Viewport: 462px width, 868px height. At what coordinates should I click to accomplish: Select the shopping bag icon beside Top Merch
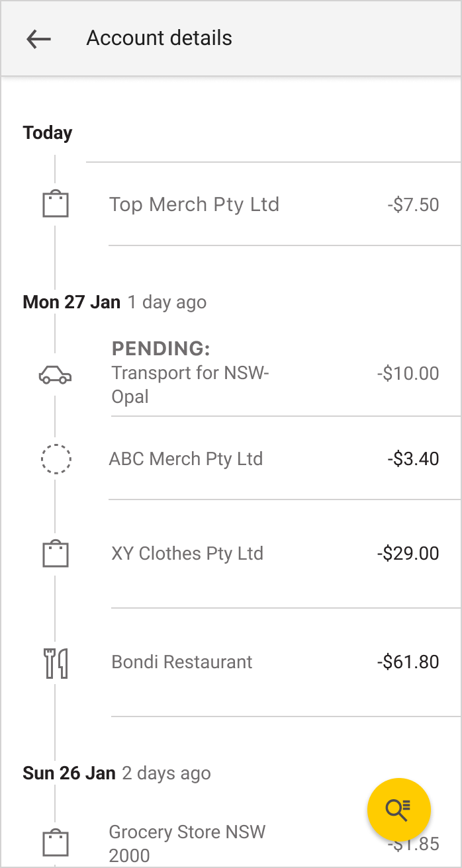(x=56, y=204)
